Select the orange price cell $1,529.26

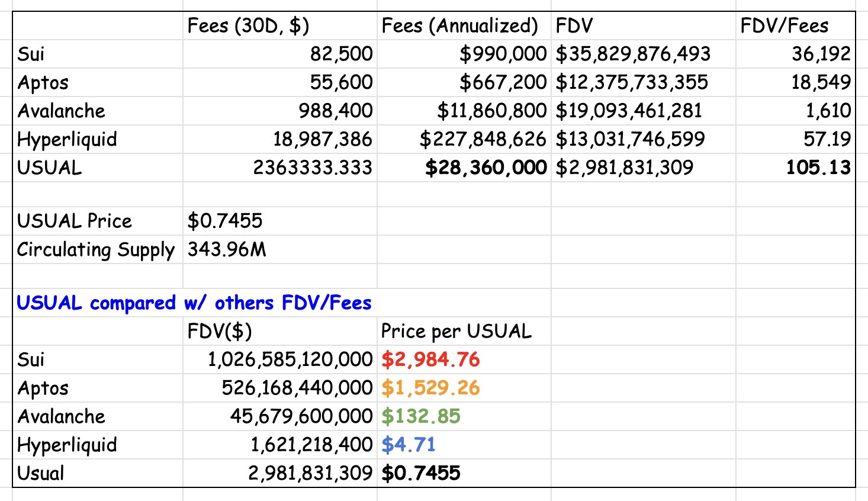[430, 388]
